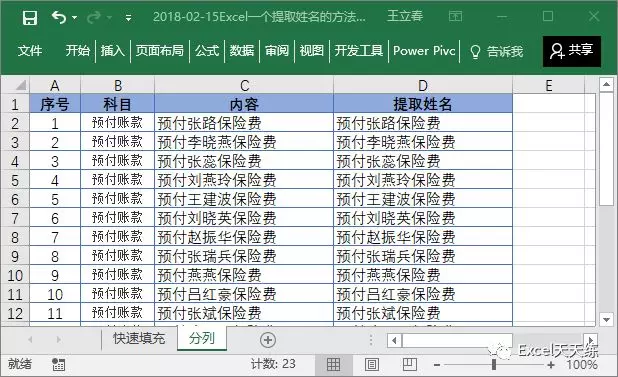Click column C cell 预付张路保险费

(244, 123)
